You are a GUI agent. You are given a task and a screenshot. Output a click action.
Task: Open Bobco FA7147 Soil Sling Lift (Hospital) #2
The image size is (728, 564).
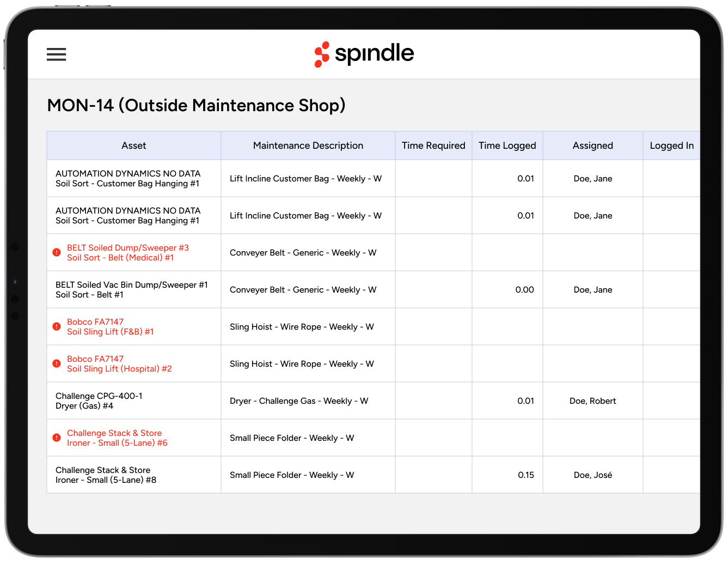(119, 363)
